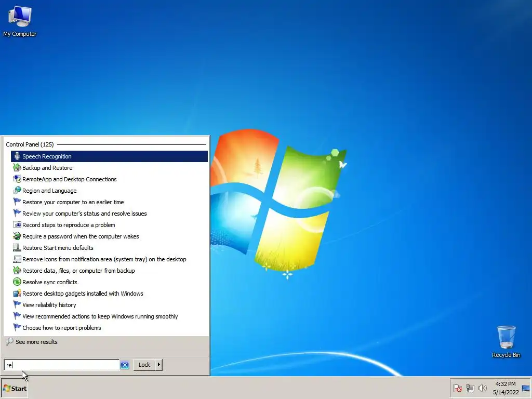Select the Speech Recognition result
Viewport: 532px width, 399px height.
[x=109, y=156]
